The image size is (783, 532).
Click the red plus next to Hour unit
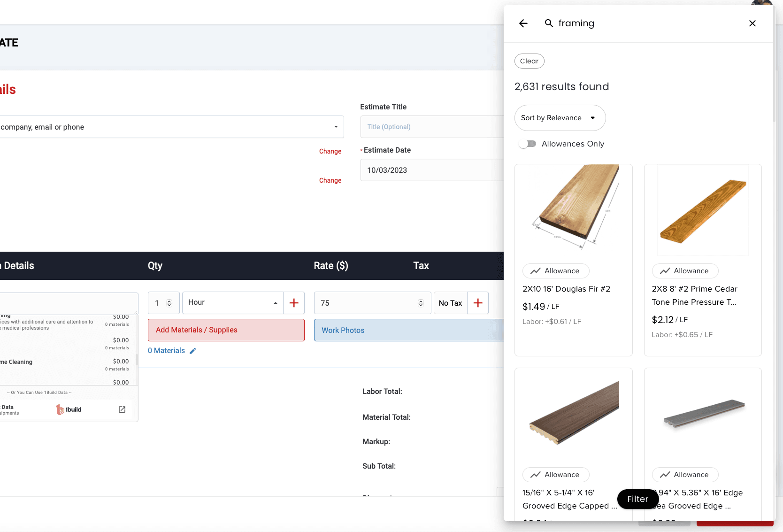(294, 303)
